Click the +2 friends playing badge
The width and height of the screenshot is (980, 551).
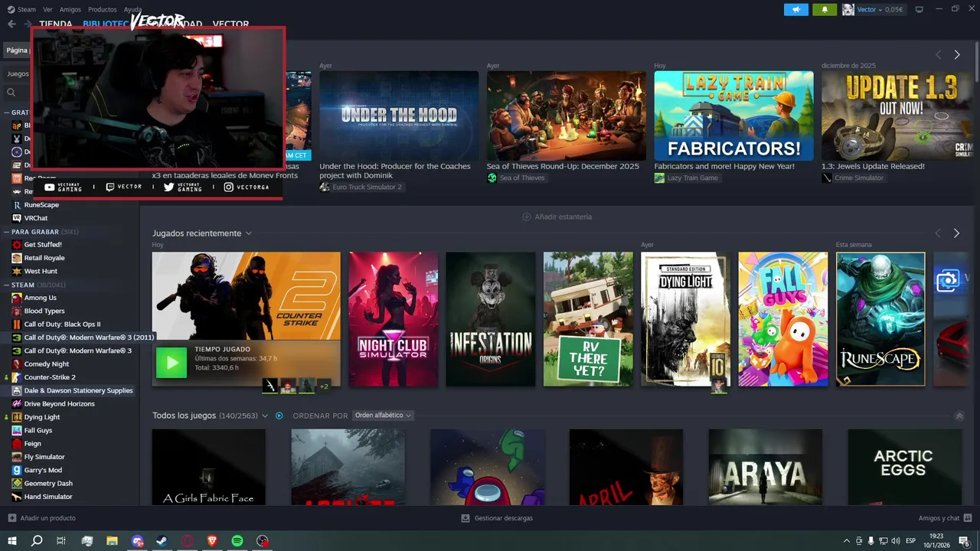(x=324, y=386)
